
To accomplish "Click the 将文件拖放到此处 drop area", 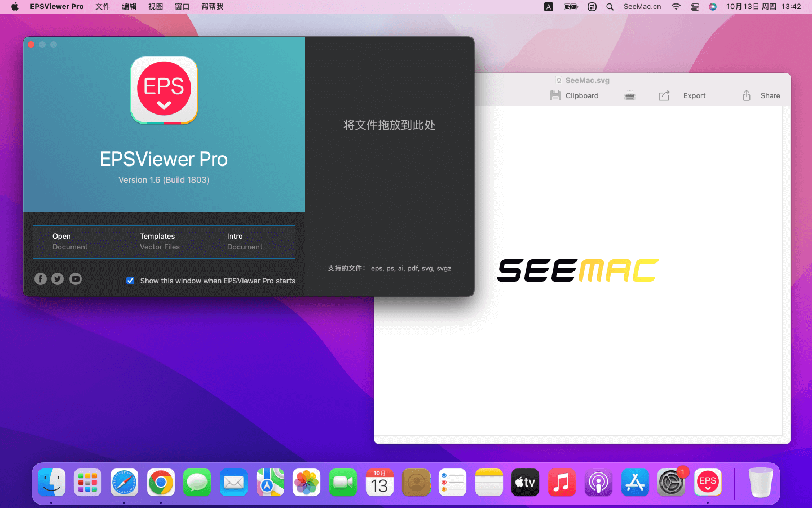I will [x=389, y=125].
